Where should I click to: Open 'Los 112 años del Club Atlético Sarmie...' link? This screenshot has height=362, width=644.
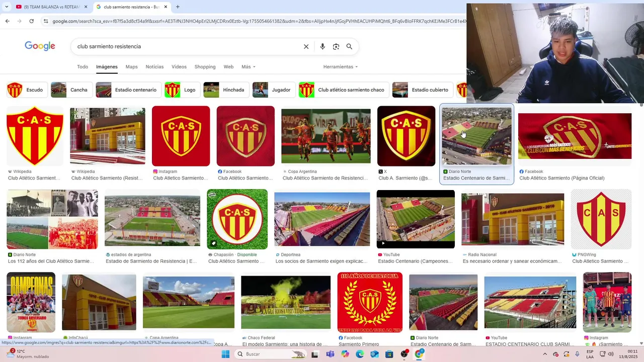(51, 261)
